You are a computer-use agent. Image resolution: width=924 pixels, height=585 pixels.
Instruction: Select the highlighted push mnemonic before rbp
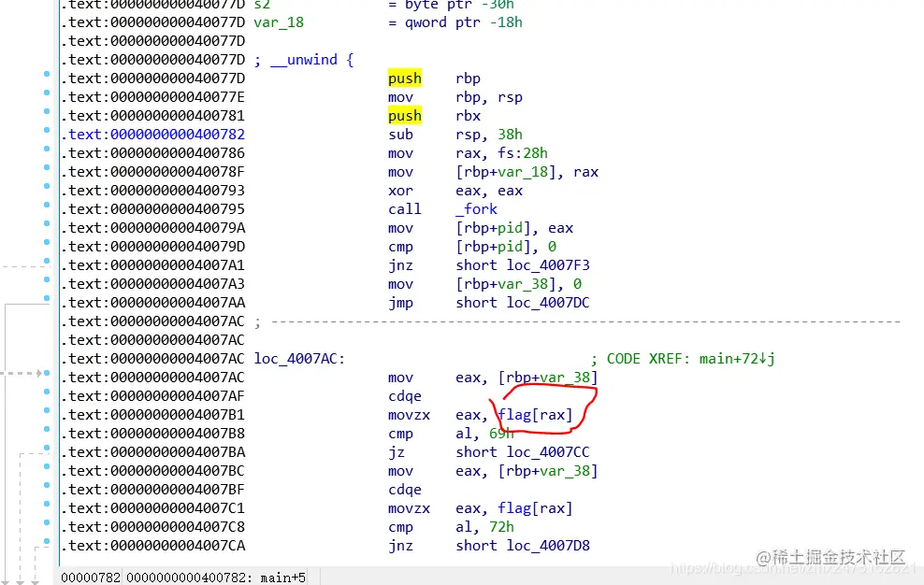point(405,78)
